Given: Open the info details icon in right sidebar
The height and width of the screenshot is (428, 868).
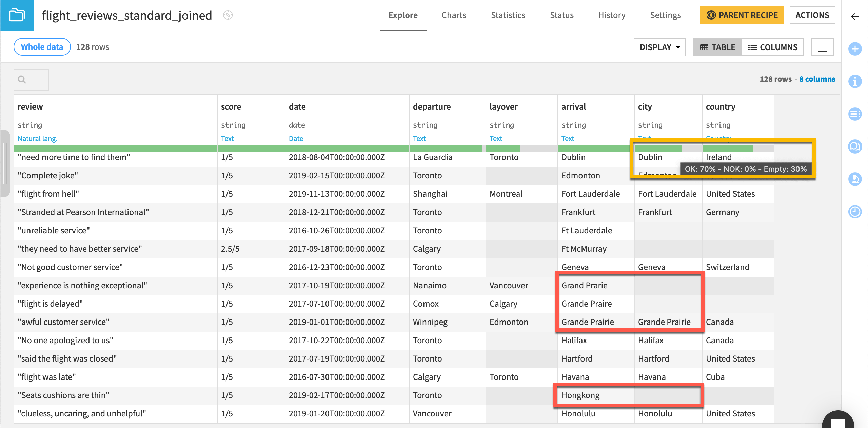Looking at the screenshot, I should 855,81.
